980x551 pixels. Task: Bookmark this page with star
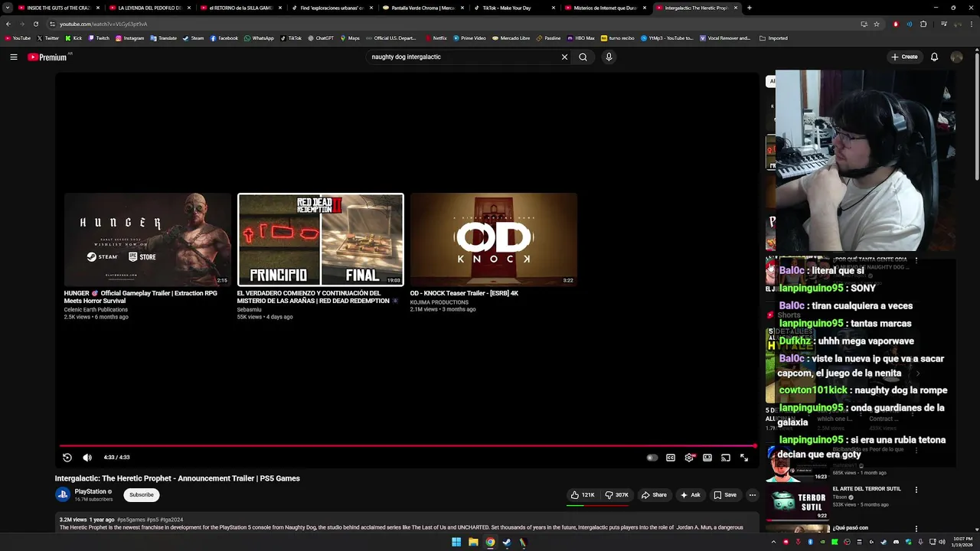point(877,24)
